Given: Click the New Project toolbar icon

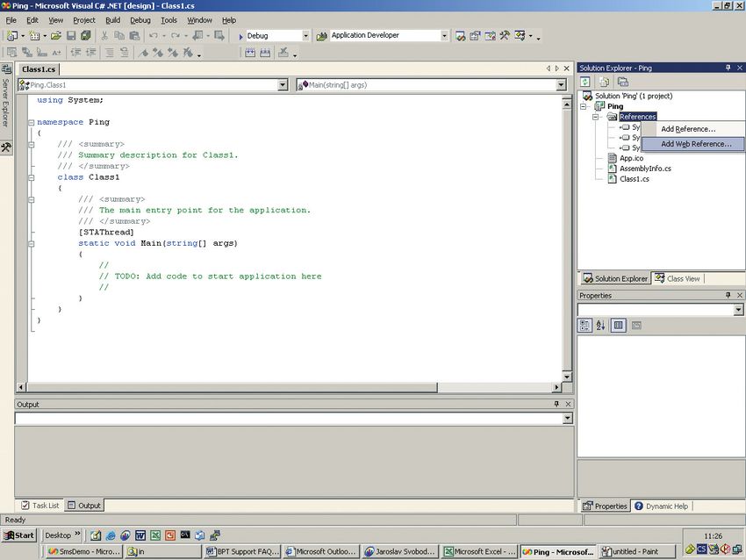Looking at the screenshot, I should (x=12, y=36).
